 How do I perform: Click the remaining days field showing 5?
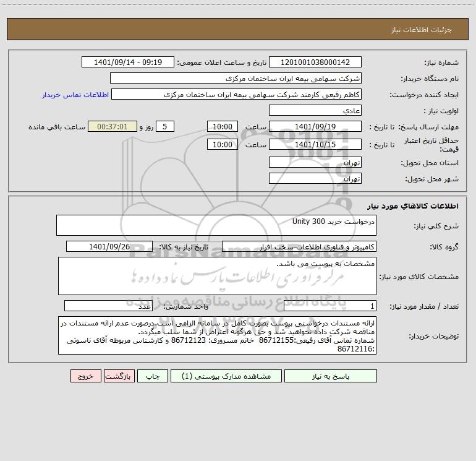click(165, 127)
